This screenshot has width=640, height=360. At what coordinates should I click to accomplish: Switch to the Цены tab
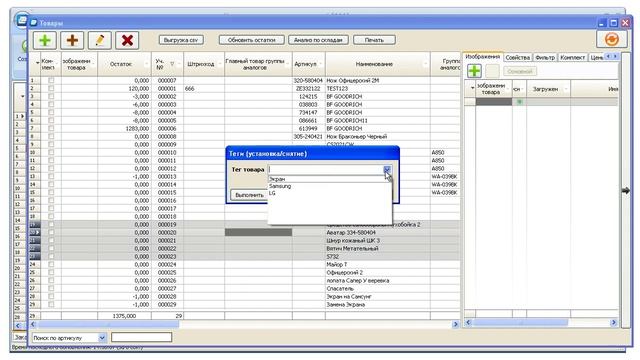coord(596,58)
